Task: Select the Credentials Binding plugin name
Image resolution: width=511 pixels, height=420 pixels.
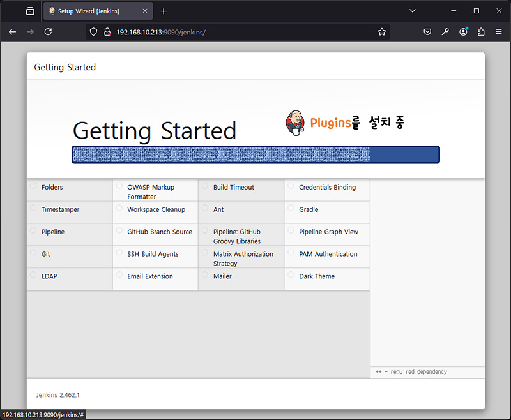Action: pos(328,187)
